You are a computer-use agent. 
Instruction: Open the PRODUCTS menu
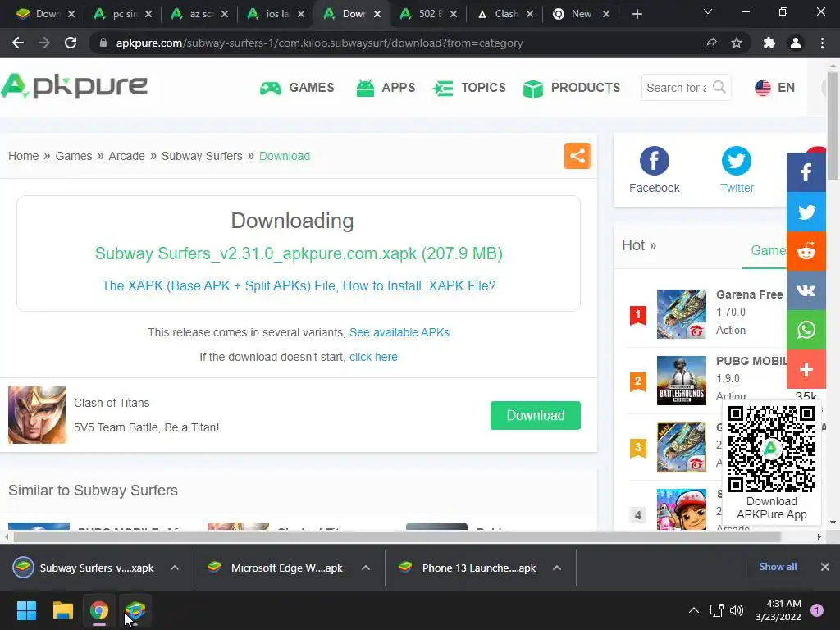(572, 87)
